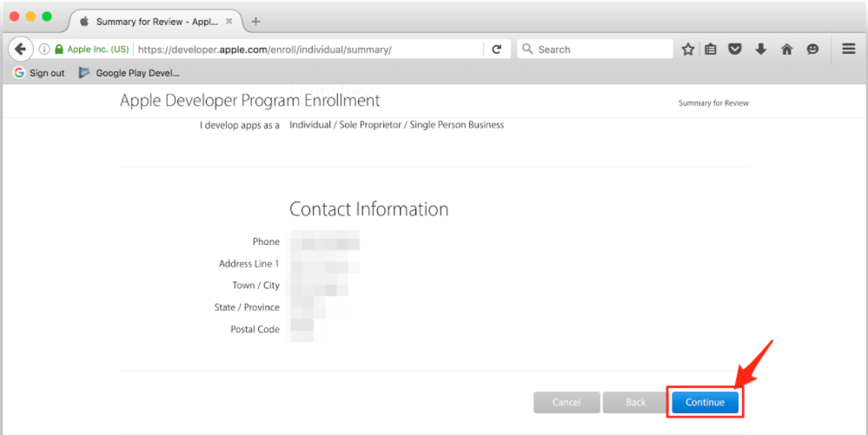Click the Town / City label
Viewport: 868px width, 435px height.
pos(255,286)
